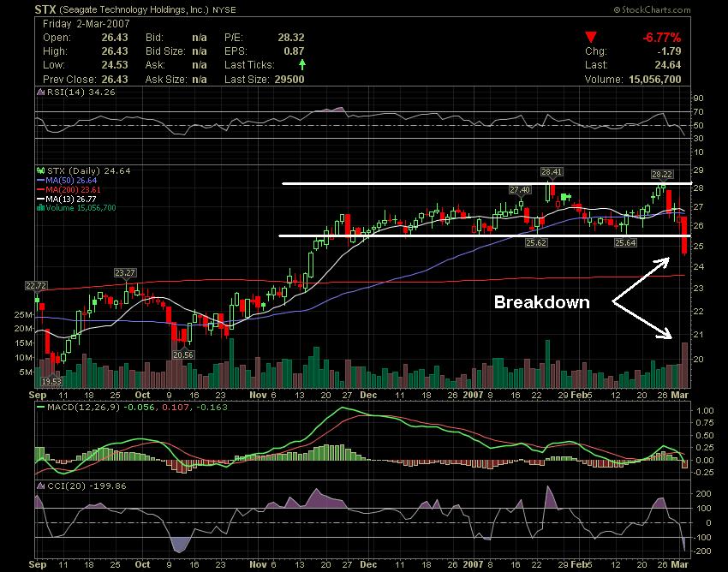Click the EPS value 0.87
This screenshot has height=572, width=728.
tap(294, 51)
